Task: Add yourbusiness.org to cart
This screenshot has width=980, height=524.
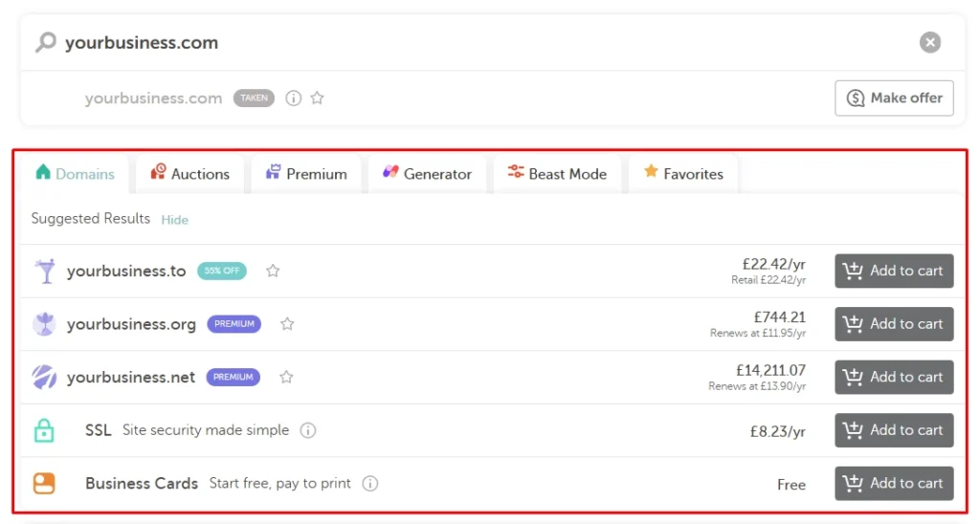Action: pos(894,324)
